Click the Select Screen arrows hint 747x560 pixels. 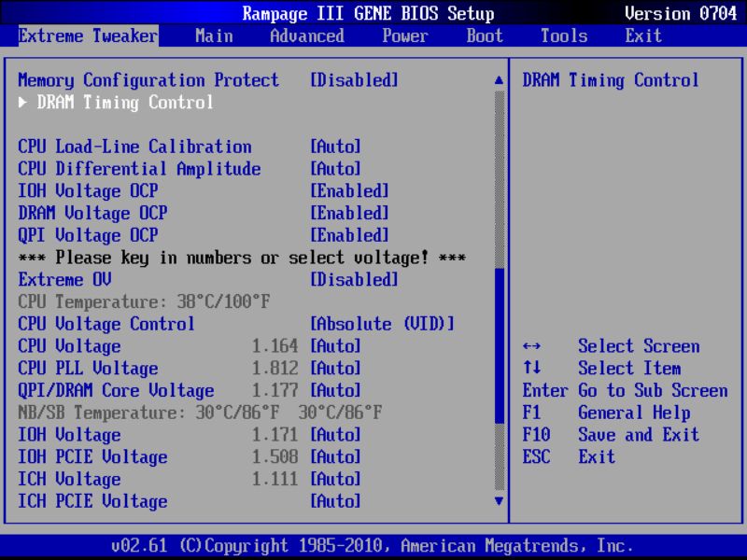[611, 346]
